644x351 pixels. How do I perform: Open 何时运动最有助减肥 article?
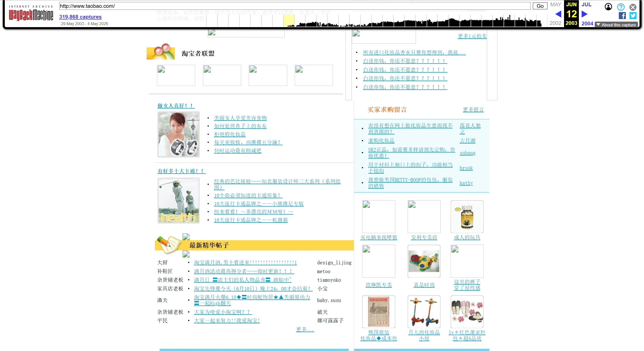click(237, 151)
